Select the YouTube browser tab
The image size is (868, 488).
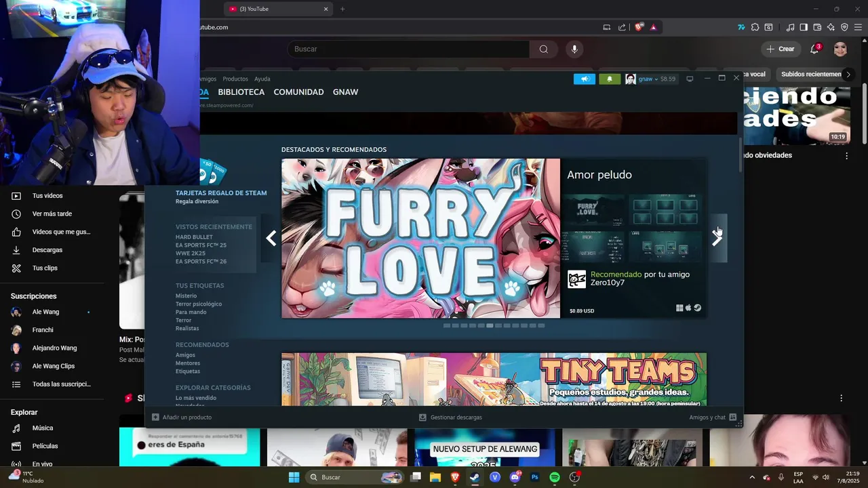(x=277, y=9)
